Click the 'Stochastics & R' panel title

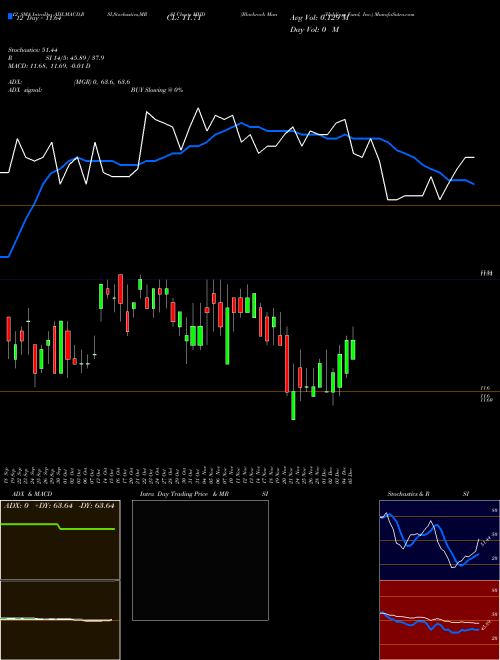point(409,494)
